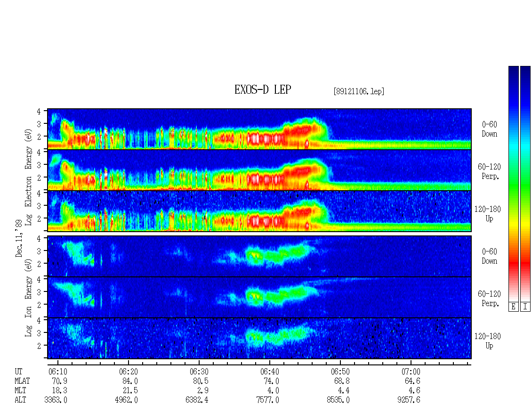The image size is (532, 412).
Task: Click the MLT value 4.4
Action: tap(344, 391)
